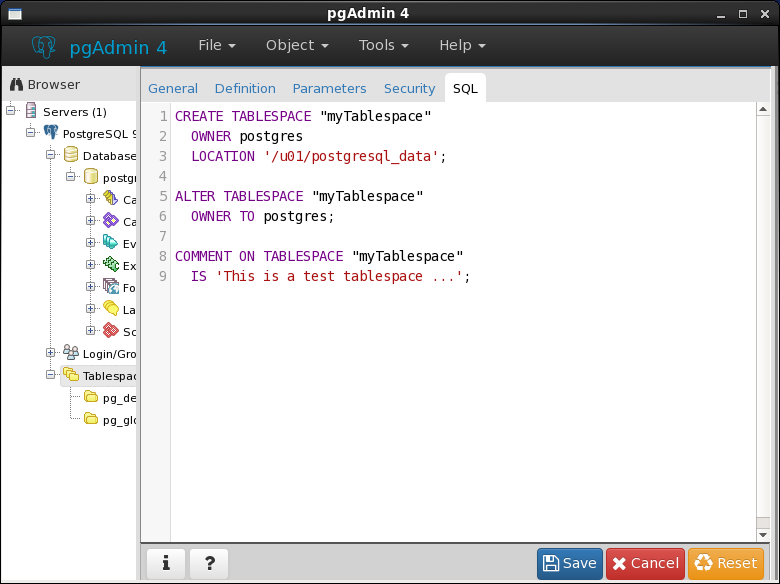Click the PostgreSQL server elephant icon
This screenshot has width=780, height=584.
(51, 132)
